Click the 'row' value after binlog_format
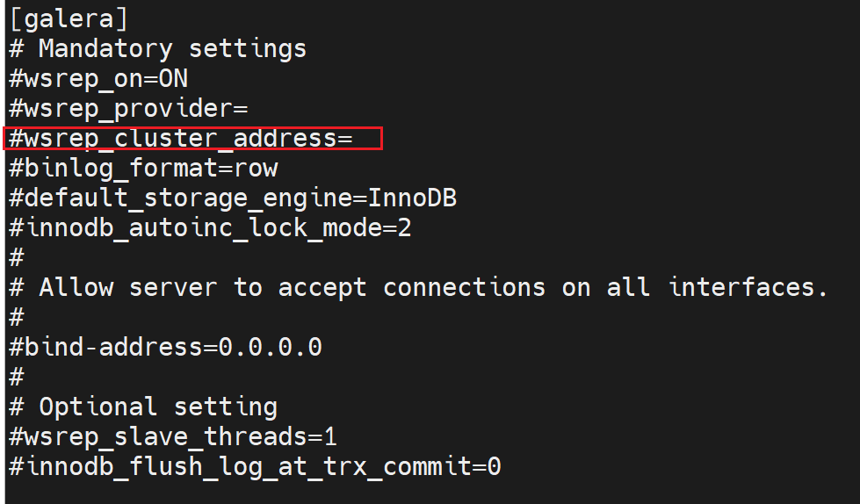This screenshot has height=504, width=860. point(256,168)
